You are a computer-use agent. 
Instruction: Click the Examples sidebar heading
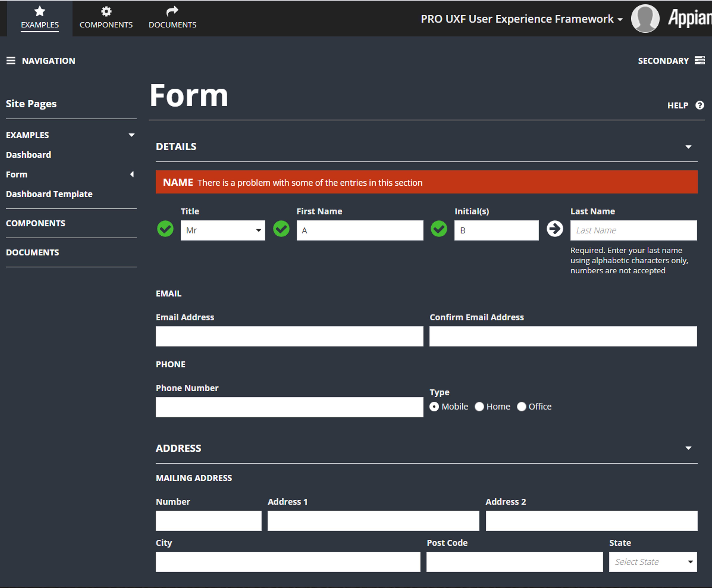coord(27,135)
